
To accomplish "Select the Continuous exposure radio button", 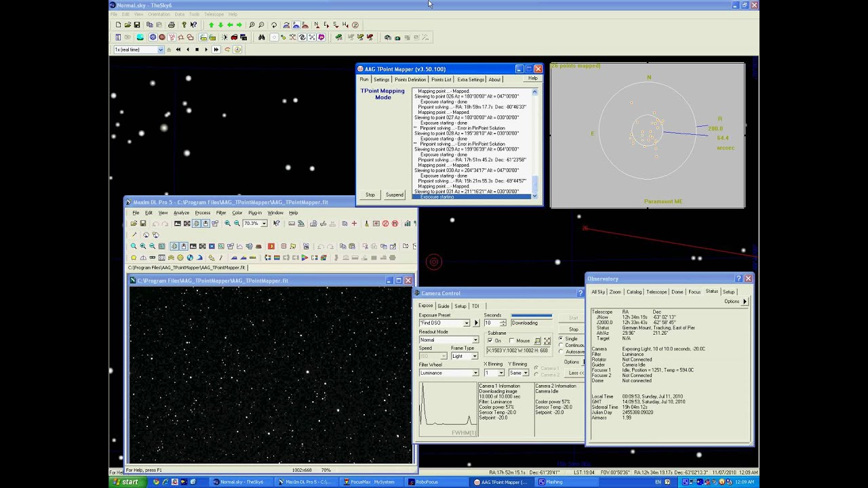I will pos(561,345).
